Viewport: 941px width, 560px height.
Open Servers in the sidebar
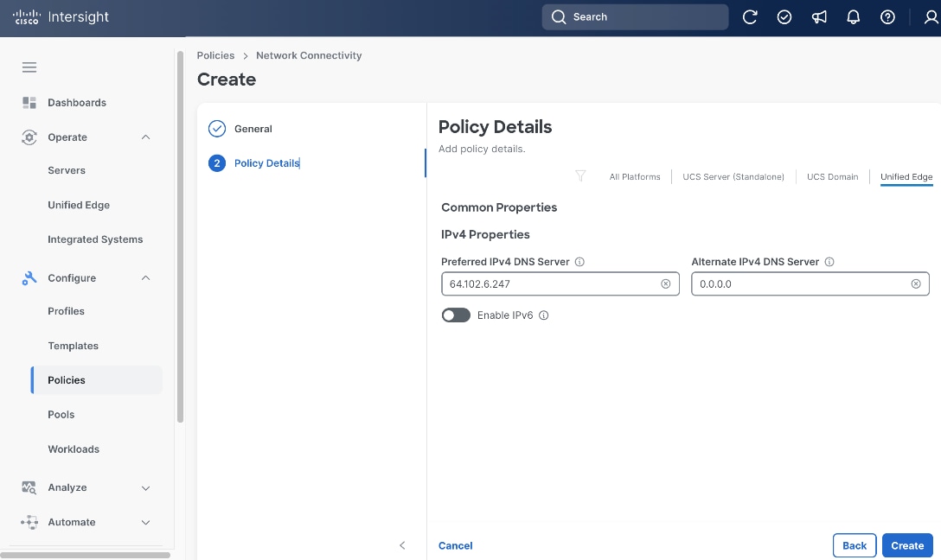point(67,170)
